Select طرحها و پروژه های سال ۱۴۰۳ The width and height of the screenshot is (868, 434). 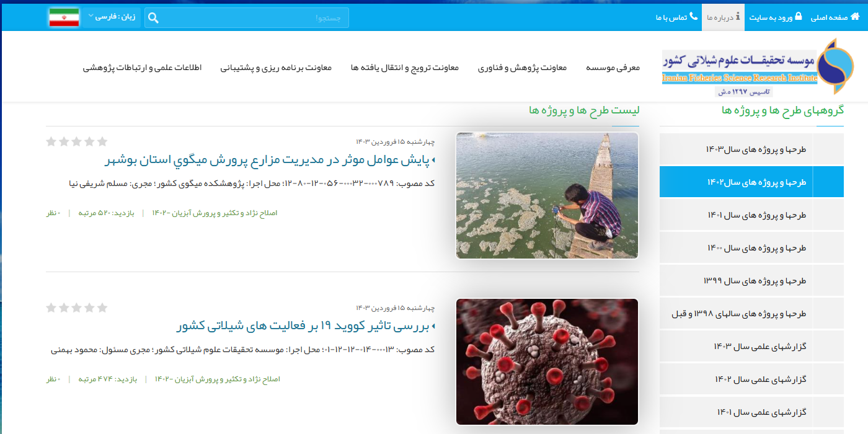[756, 149]
